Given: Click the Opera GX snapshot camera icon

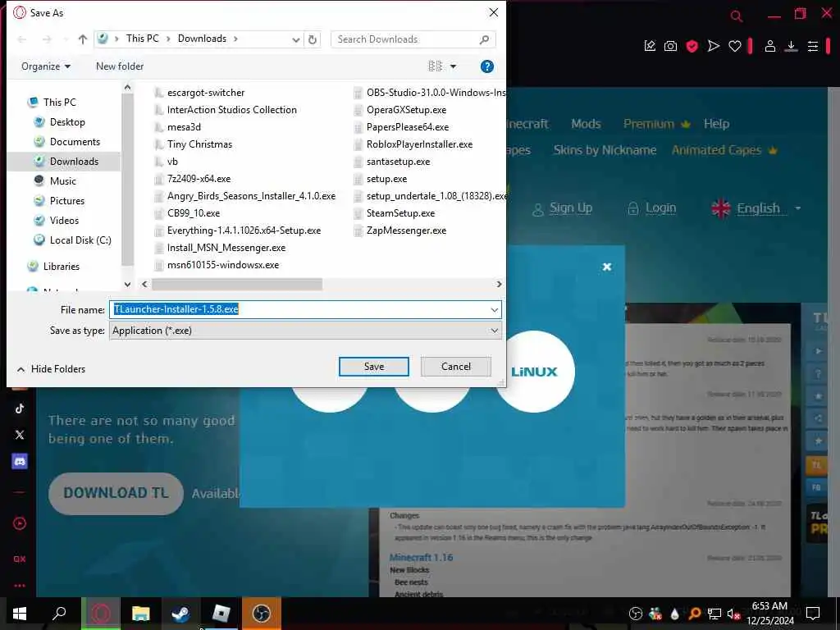Looking at the screenshot, I should tap(670, 47).
